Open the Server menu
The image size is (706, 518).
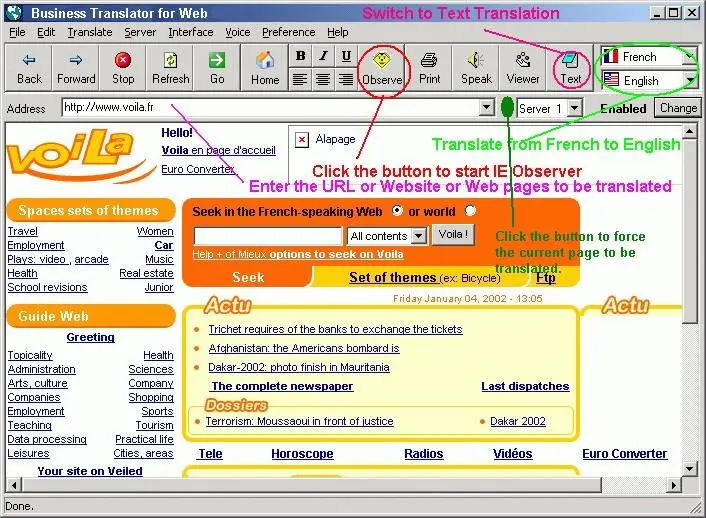pyautogui.click(x=140, y=32)
